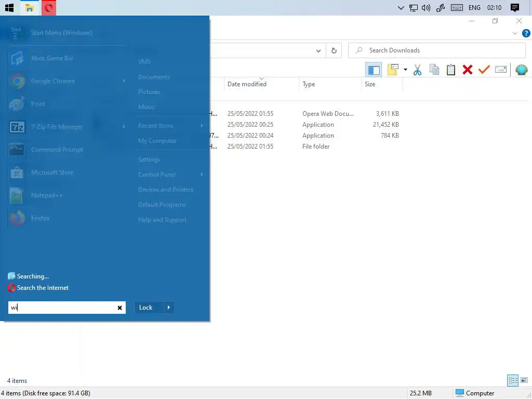Click Search the Internet link
The height and width of the screenshot is (399, 532).
pos(38,288)
